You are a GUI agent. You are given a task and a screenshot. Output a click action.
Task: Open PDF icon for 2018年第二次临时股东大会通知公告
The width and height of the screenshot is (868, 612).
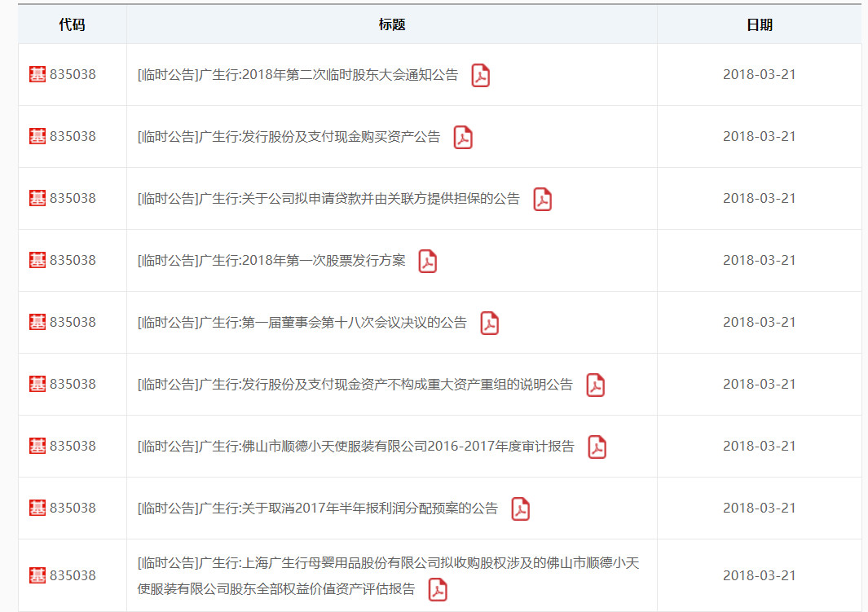[x=480, y=76]
